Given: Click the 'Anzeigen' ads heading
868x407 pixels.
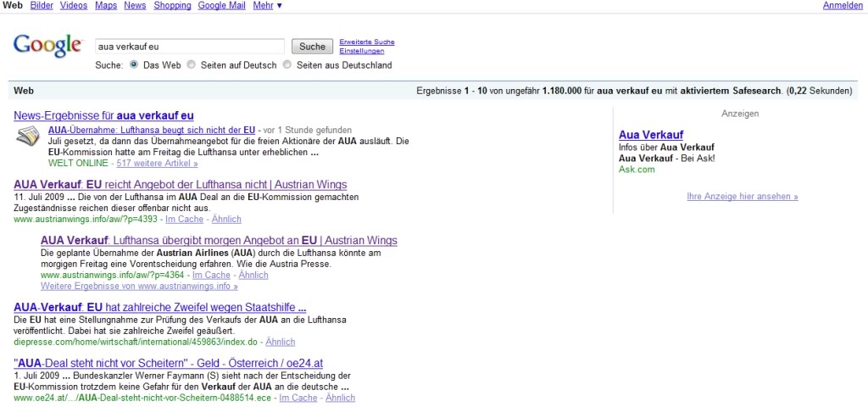Looking at the screenshot, I should pyautogui.click(x=740, y=114).
